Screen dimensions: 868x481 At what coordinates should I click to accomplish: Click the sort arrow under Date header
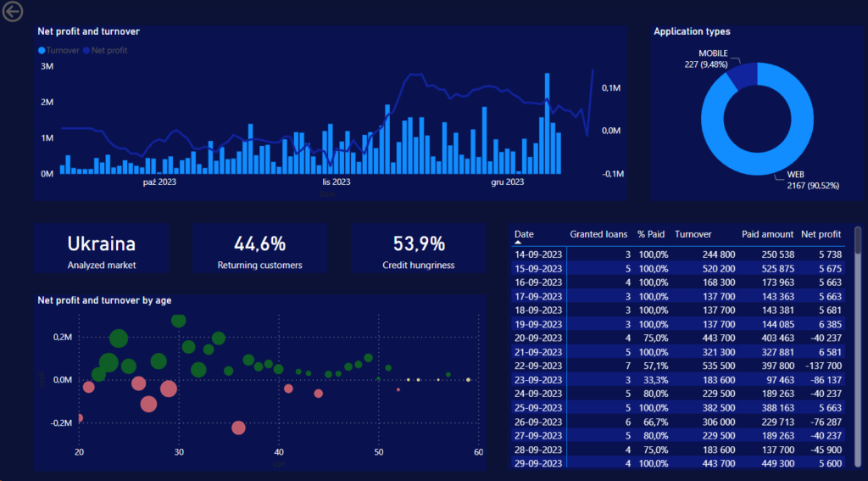pyautogui.click(x=518, y=243)
